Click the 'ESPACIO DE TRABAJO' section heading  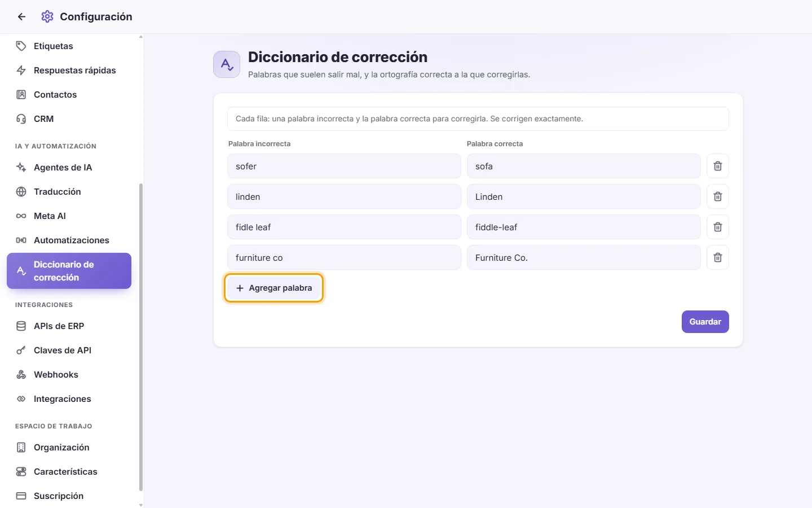click(54, 426)
